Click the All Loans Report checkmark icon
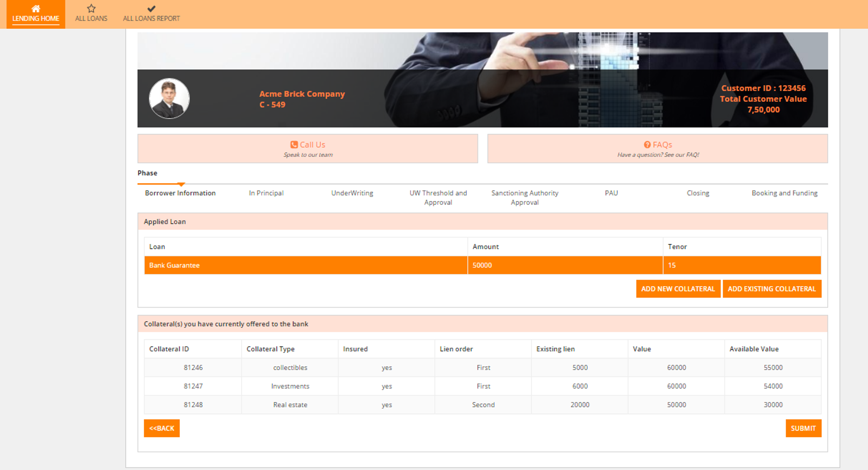The height and width of the screenshot is (470, 868). 151,8
